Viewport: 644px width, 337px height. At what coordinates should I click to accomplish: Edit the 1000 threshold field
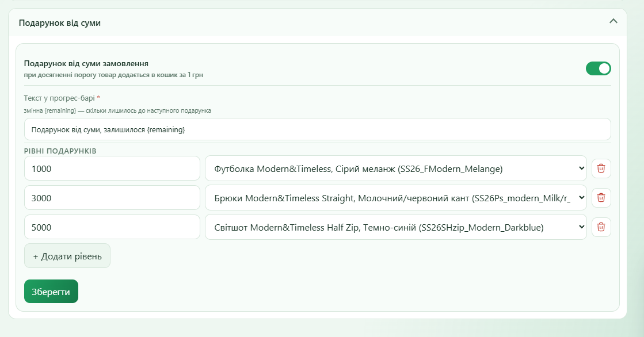click(x=112, y=168)
